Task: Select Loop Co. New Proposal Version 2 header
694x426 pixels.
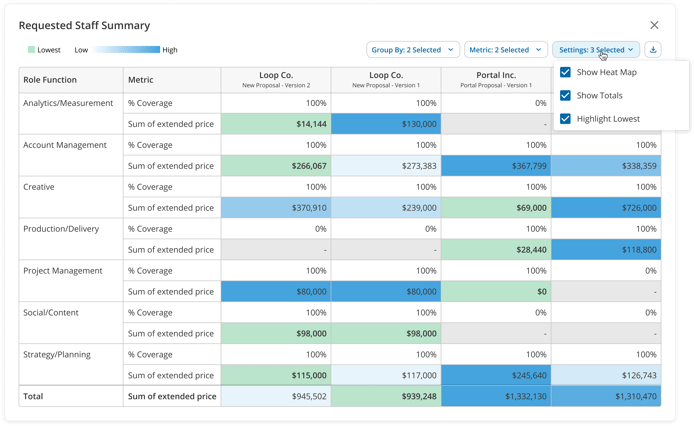Action: point(275,80)
